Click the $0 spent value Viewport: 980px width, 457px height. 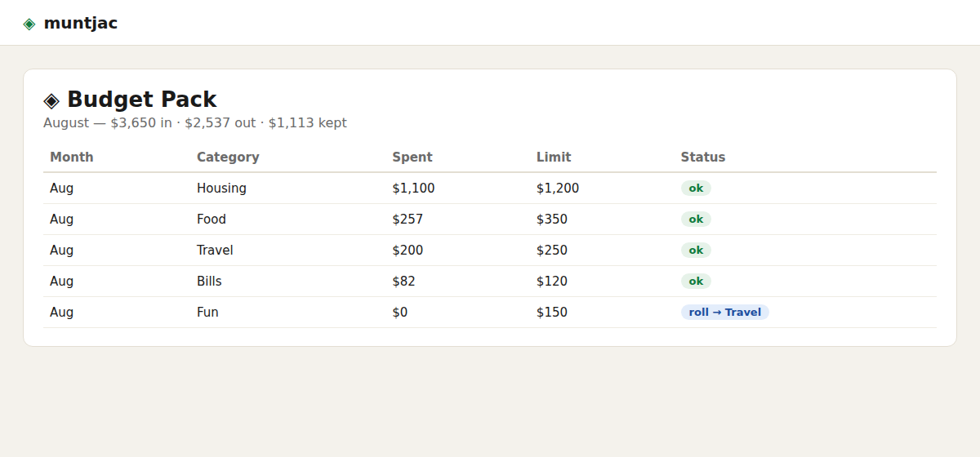click(399, 313)
